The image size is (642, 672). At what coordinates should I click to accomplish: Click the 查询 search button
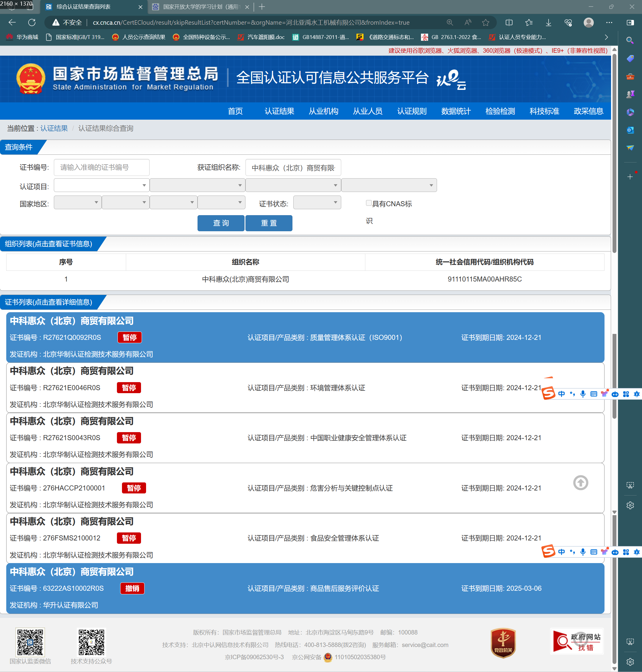click(x=221, y=223)
